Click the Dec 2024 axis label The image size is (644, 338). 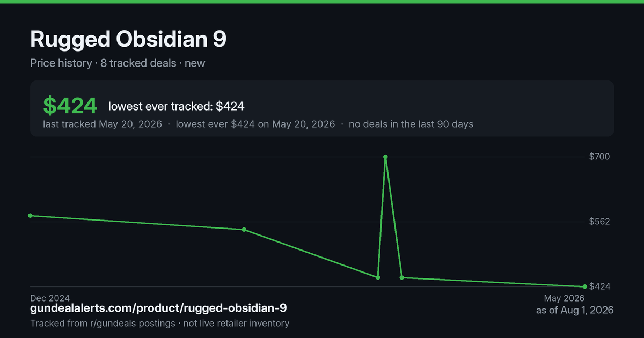point(50,298)
